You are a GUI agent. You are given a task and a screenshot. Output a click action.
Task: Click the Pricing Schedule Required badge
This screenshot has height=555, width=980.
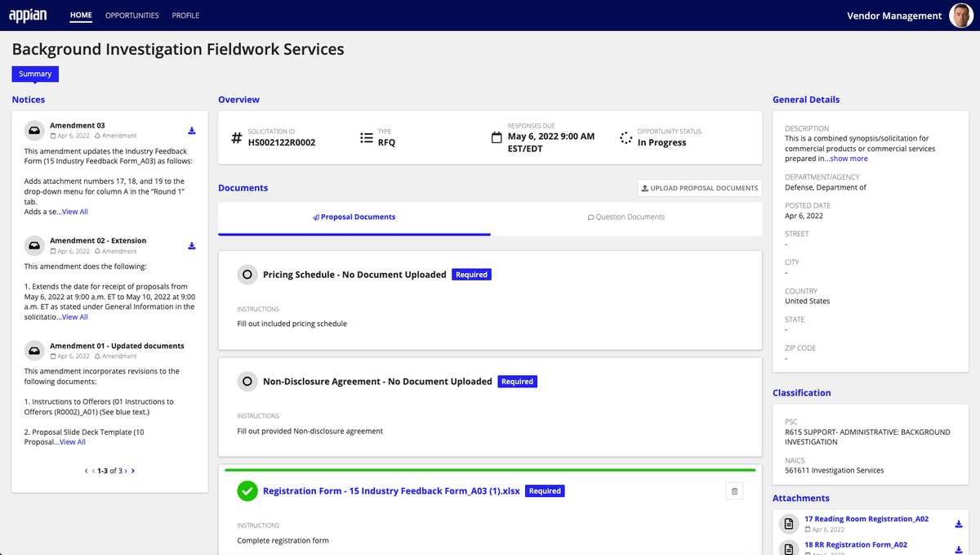(x=471, y=275)
